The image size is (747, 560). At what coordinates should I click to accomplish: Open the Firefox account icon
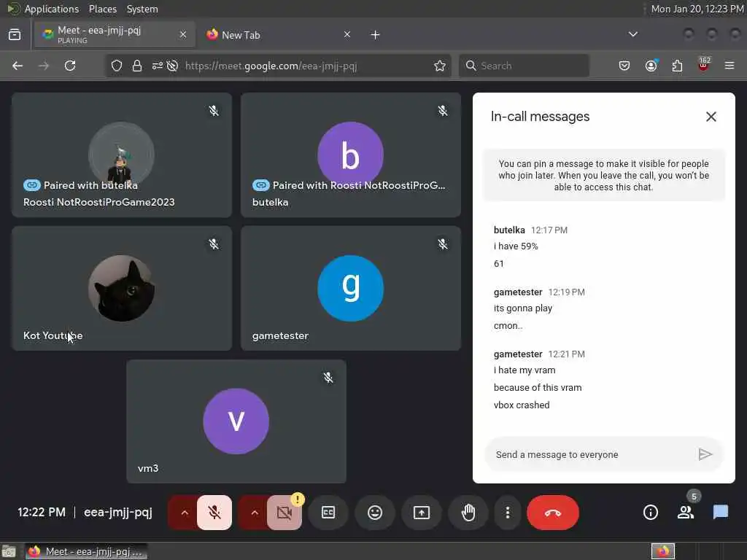[651, 66]
